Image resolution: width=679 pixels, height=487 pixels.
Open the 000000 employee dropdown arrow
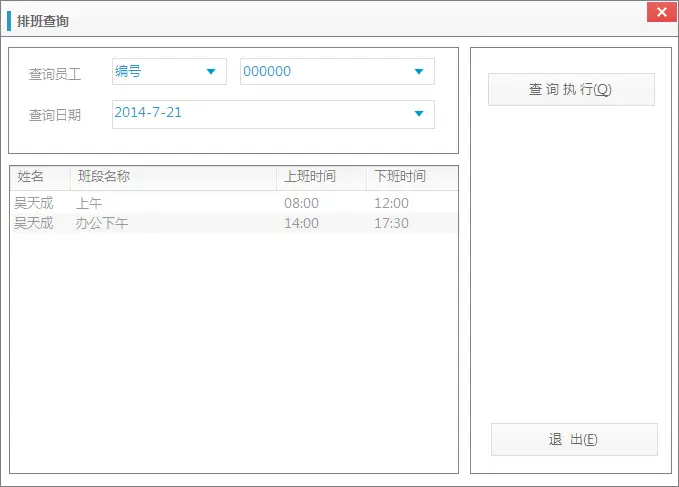point(419,71)
